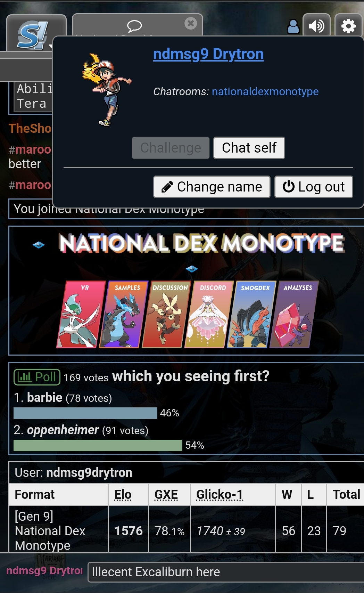Screen dimensions: 364x593
Task: Select the oppenheimer poll result bar
Action: pos(98,445)
